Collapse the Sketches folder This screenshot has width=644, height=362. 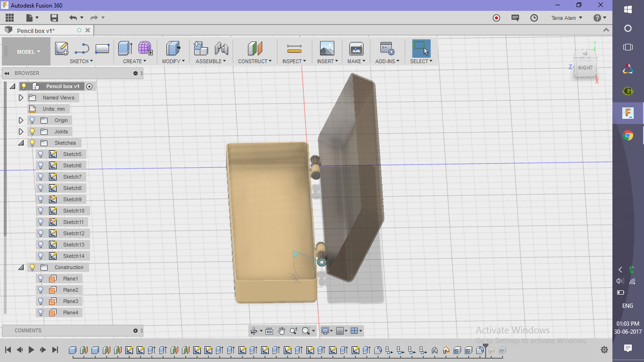(x=21, y=143)
